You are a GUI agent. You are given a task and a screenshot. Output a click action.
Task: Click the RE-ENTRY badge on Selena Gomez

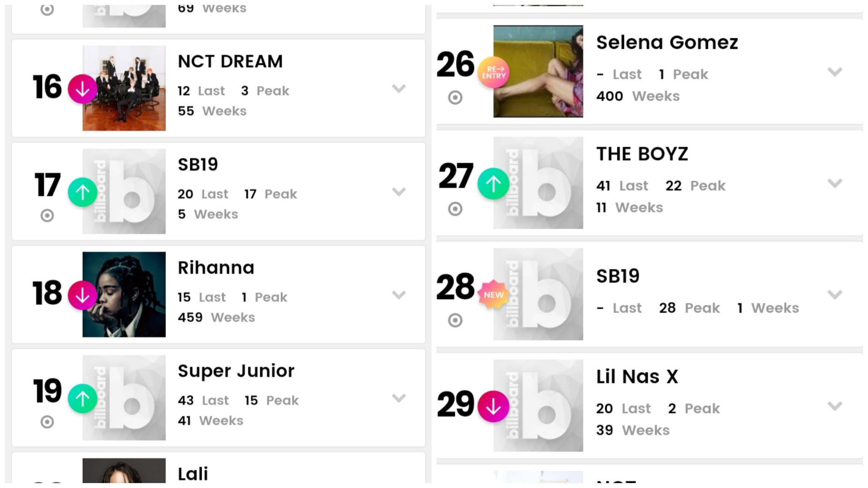click(x=493, y=72)
